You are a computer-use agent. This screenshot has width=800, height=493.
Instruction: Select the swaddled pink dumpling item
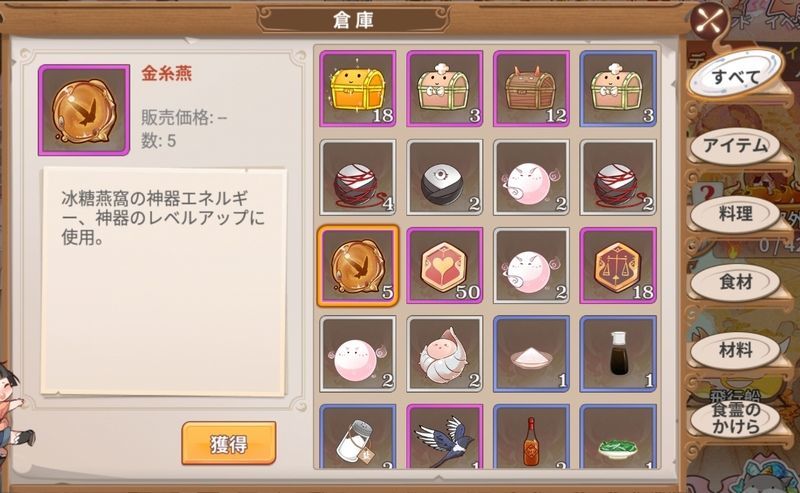point(444,354)
